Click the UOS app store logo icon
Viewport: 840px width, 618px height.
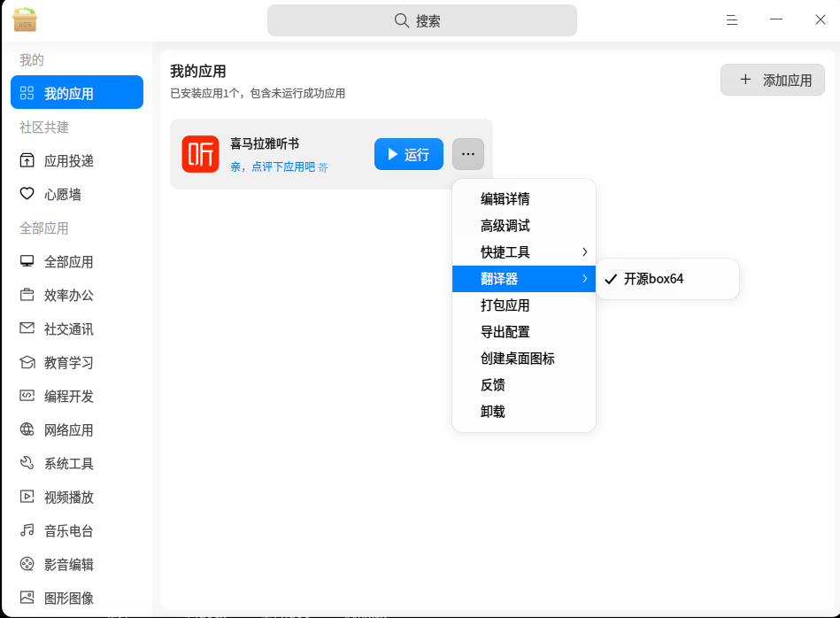click(x=24, y=19)
